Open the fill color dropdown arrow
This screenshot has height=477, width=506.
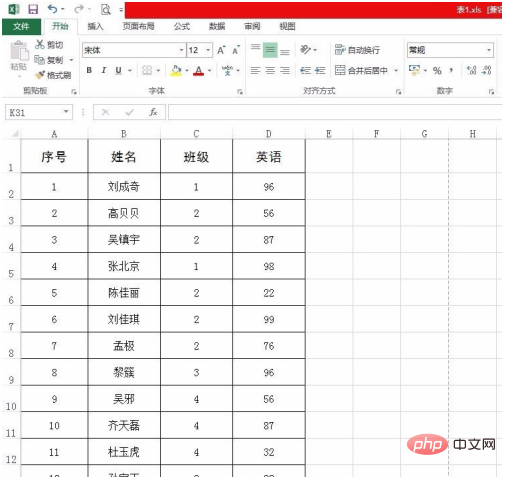click(x=187, y=70)
